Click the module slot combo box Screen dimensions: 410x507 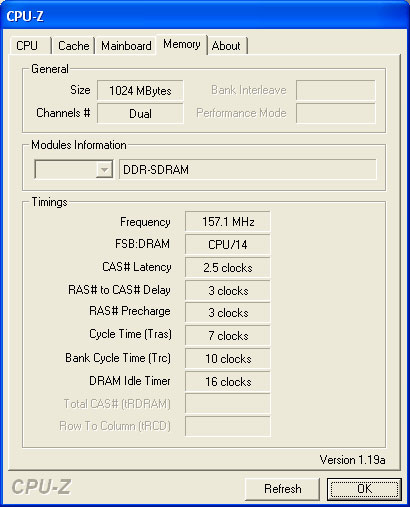74,169
